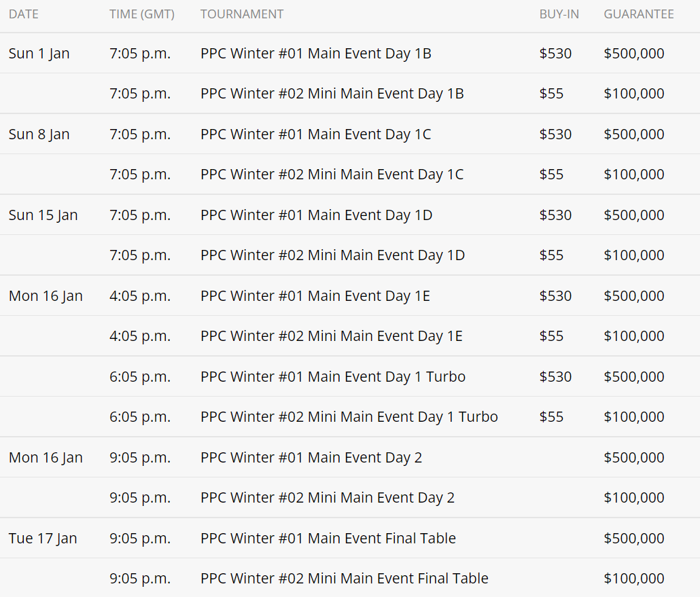The image size is (700, 597).
Task: Open PPC Winter #01 Main Event Day 2
Action: [x=311, y=458]
